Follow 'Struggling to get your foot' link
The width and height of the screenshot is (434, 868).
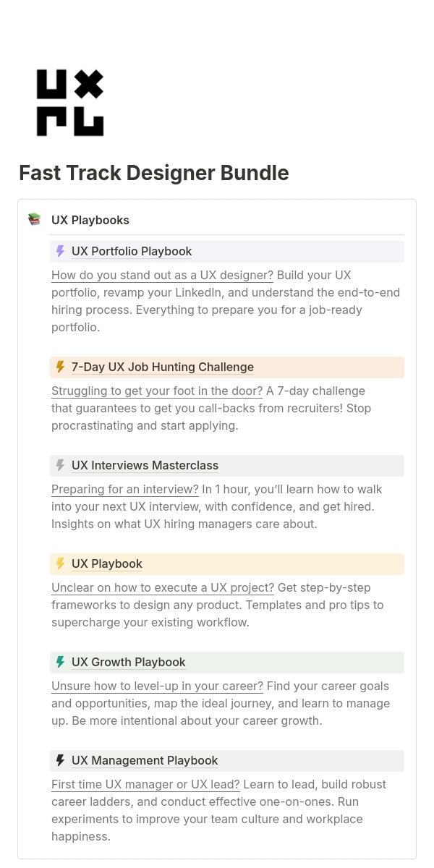157,391
